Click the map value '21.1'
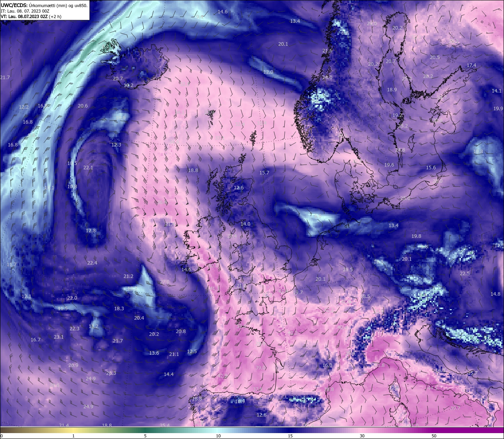 point(174,354)
